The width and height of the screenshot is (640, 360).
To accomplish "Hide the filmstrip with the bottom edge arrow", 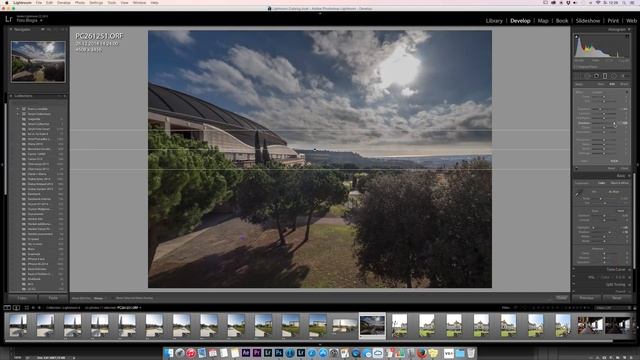I will point(320,344).
